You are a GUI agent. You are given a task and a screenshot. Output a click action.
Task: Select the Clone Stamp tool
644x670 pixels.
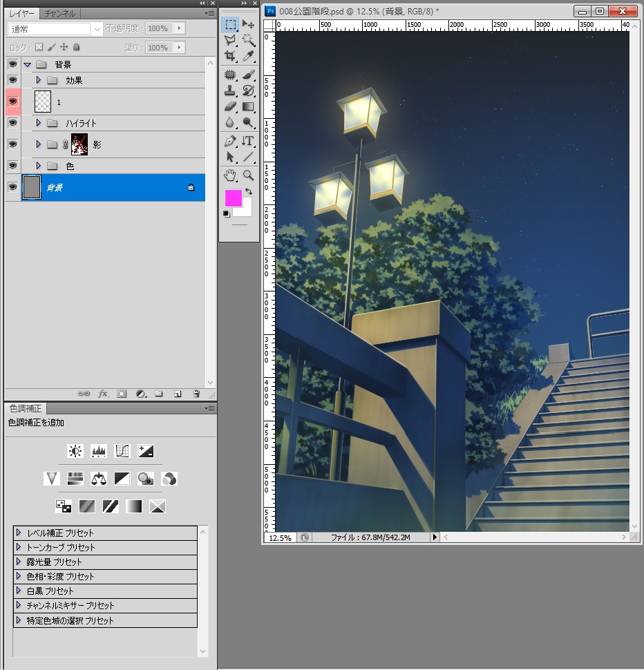pyautogui.click(x=230, y=90)
